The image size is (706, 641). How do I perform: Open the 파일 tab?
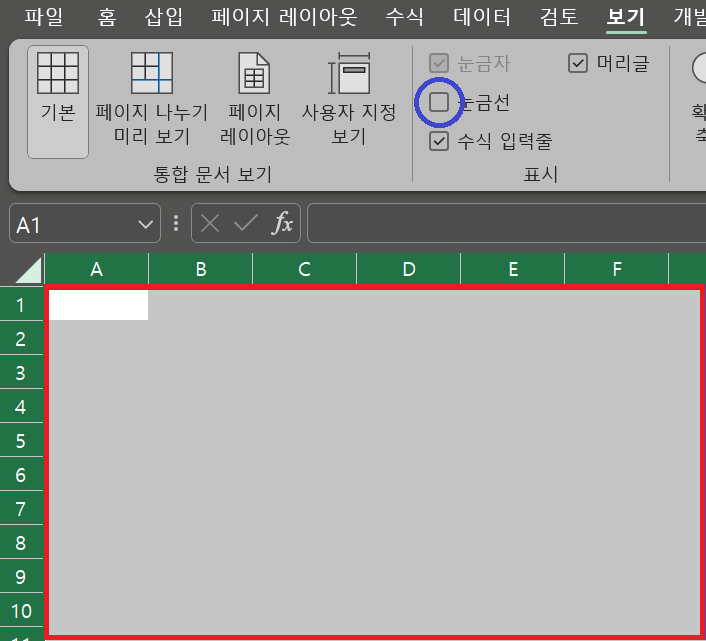[x=43, y=17]
